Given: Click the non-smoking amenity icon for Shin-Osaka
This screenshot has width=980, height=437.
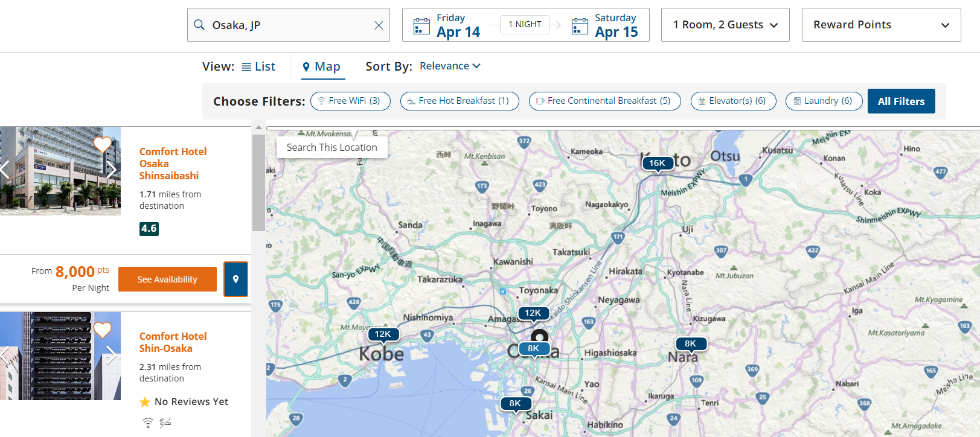Looking at the screenshot, I should [x=165, y=423].
